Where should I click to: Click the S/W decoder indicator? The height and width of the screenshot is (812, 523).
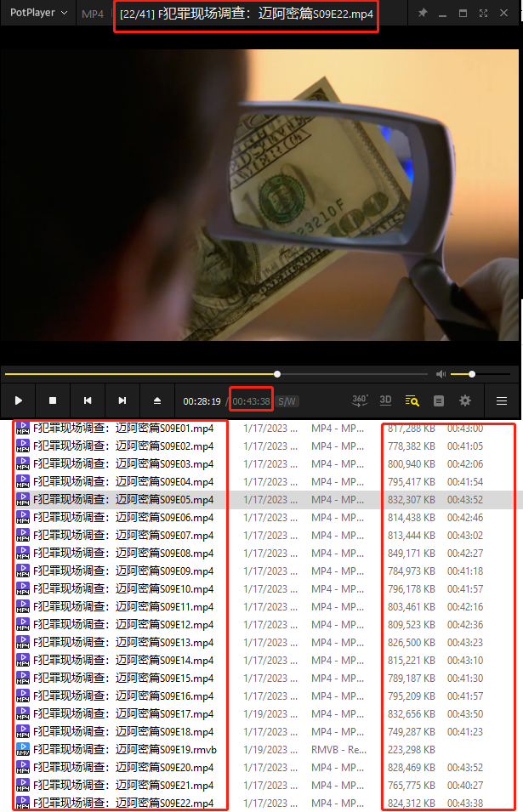[x=287, y=400]
